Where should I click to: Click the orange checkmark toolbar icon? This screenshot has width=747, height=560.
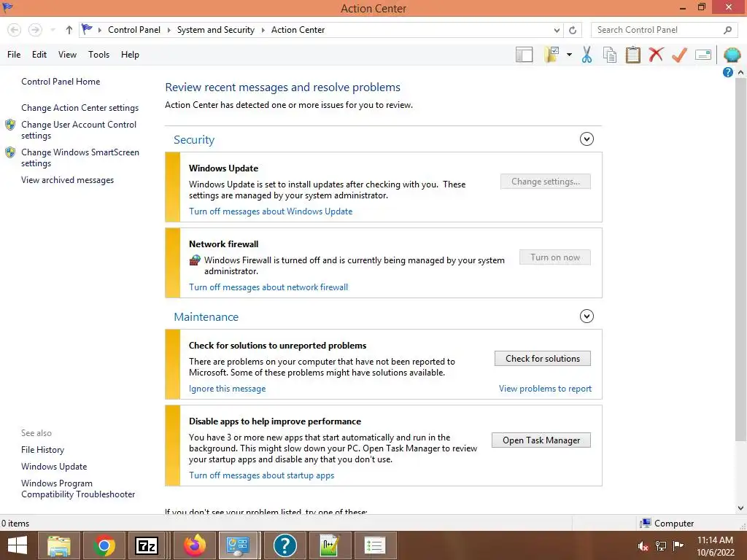[x=679, y=55]
